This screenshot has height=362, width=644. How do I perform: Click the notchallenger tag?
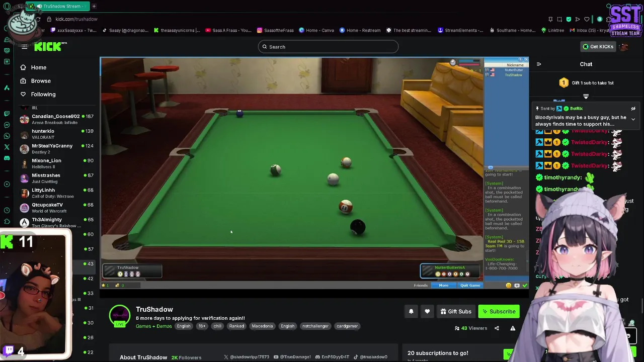[315, 326]
